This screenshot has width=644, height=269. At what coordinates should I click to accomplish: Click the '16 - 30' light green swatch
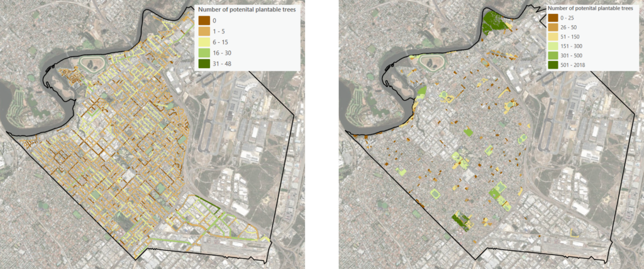pos(204,52)
